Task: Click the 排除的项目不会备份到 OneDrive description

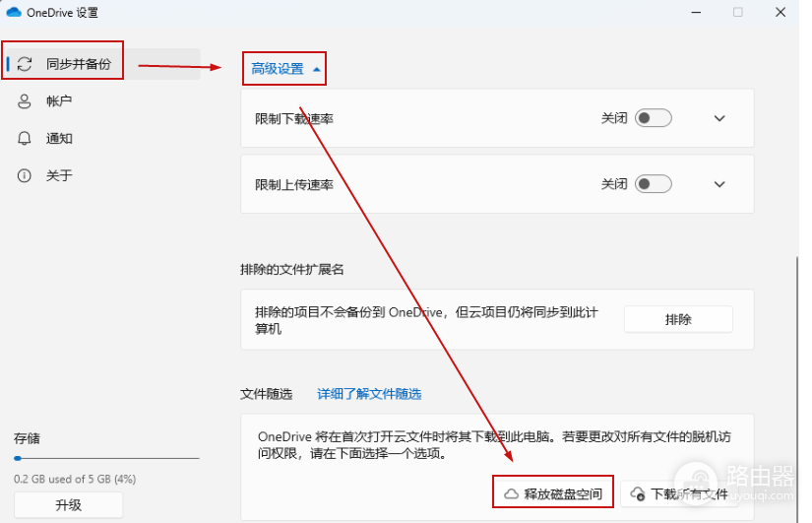Action: coord(427,320)
